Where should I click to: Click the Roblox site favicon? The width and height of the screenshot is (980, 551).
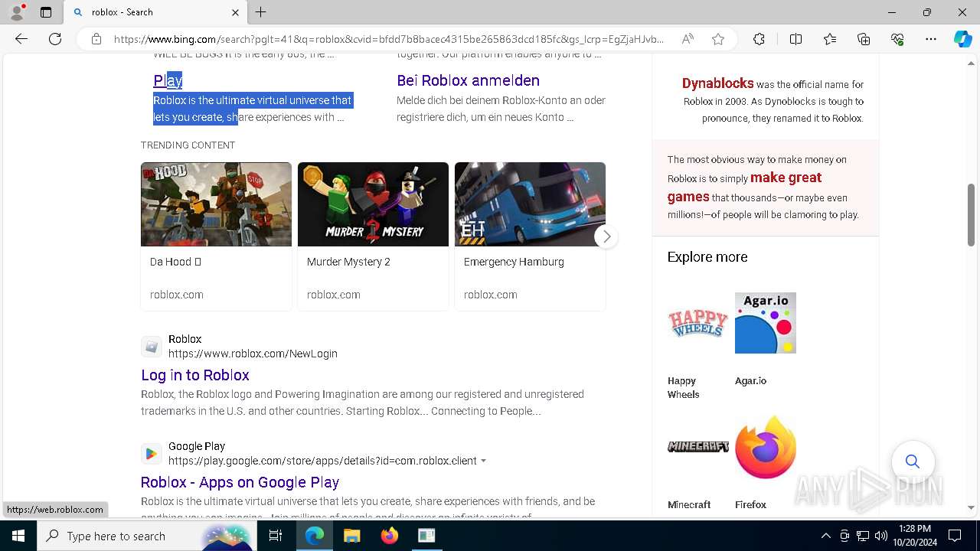coord(152,347)
